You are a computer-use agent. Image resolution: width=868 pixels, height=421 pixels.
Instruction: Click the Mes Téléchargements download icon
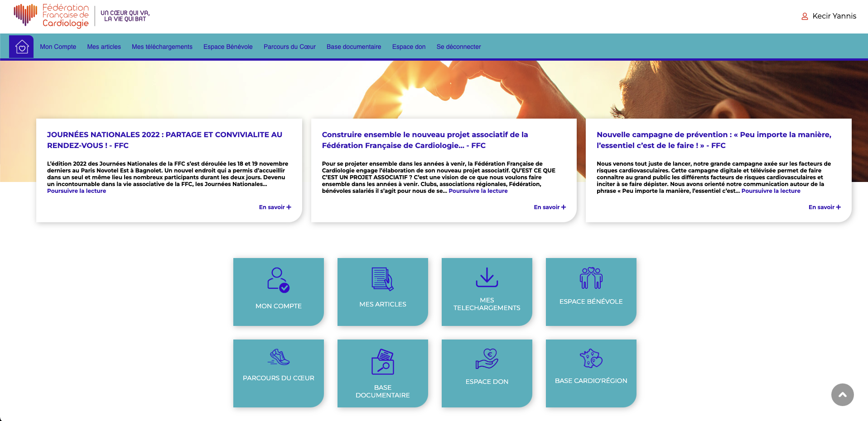(487, 277)
